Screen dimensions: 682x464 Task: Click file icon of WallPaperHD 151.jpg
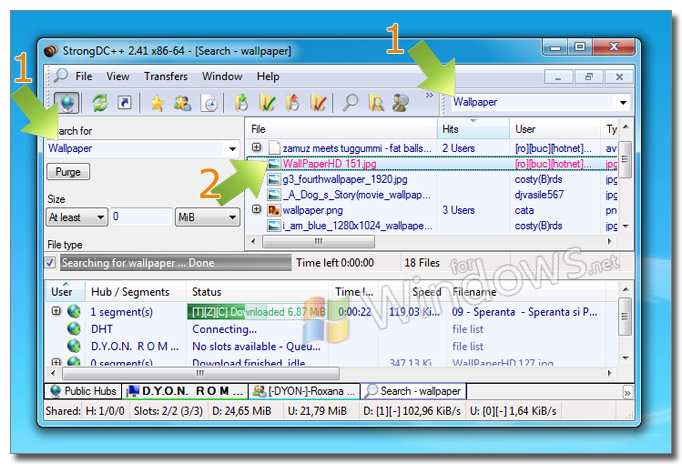click(274, 164)
